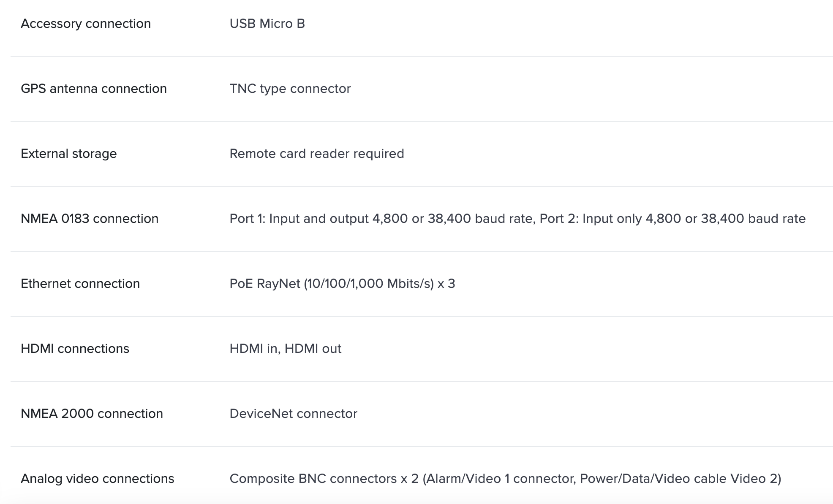Click the NMEA 0183 baud rate description

point(517,219)
